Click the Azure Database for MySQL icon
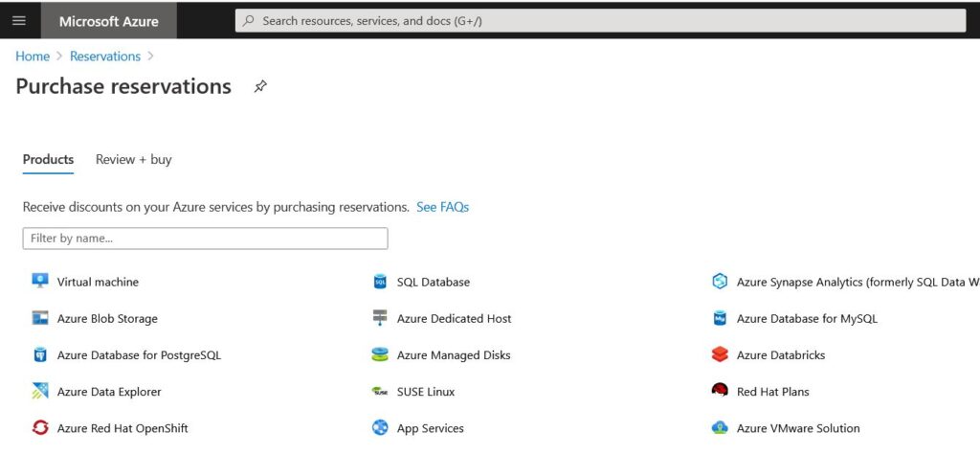Screen dimensions: 980x455 tap(720, 318)
